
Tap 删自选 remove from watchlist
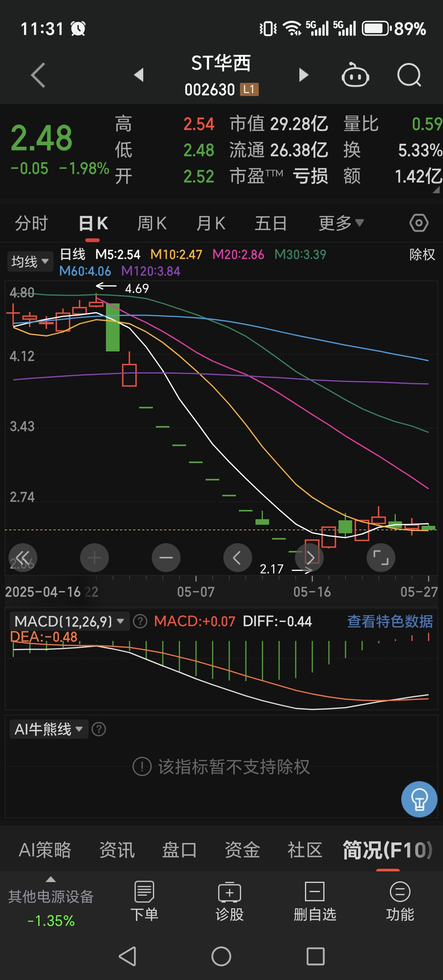[315, 901]
